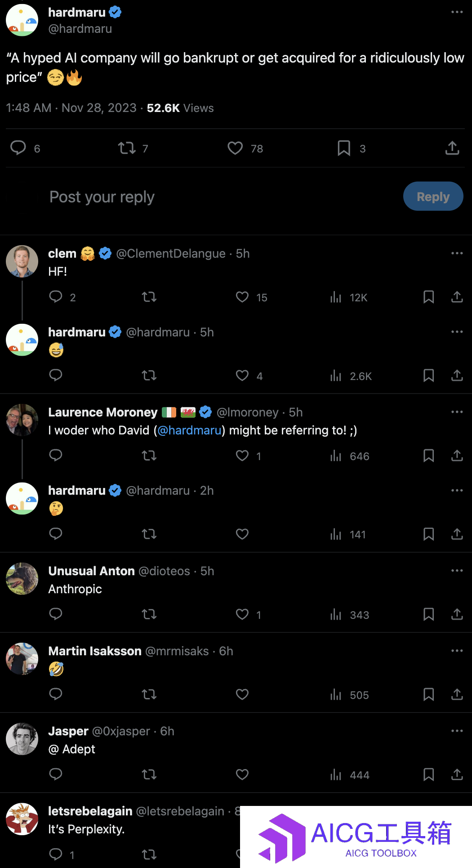
Task: Open more options on Jasper's reply
Action: pos(457,731)
